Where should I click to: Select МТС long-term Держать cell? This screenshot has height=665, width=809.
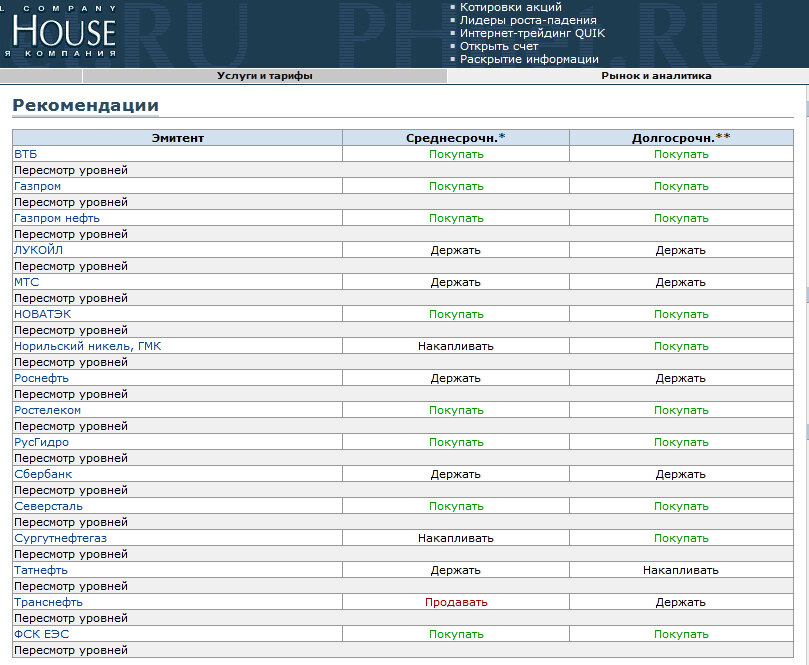pyautogui.click(x=681, y=282)
